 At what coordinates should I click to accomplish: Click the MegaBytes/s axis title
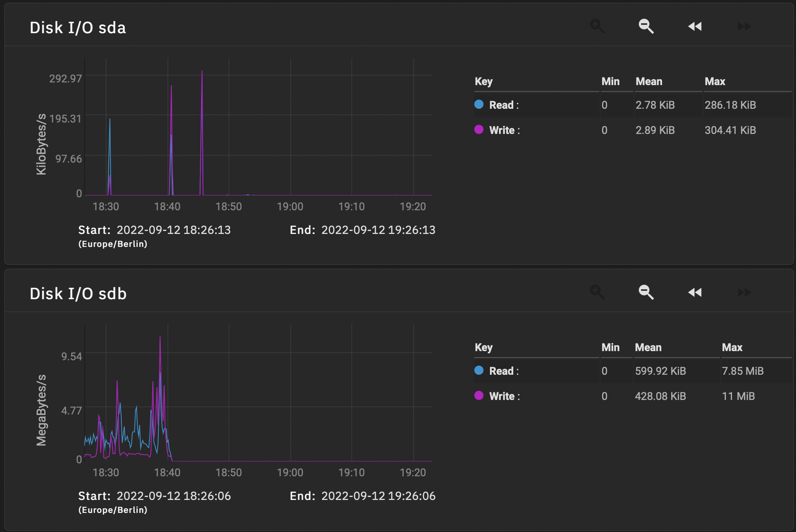coord(41,410)
